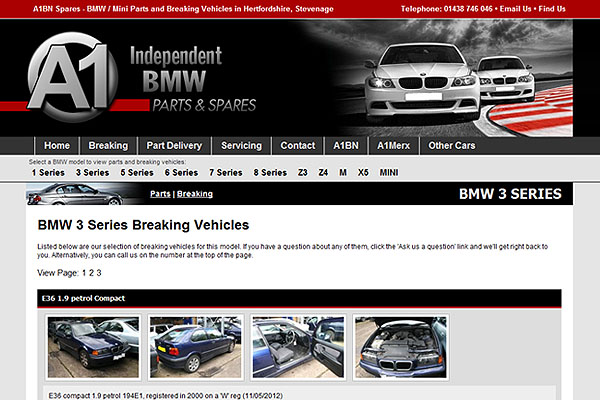Open the Breaking link in 3 Series banner
Image resolution: width=600 pixels, height=400 pixels.
(x=195, y=194)
